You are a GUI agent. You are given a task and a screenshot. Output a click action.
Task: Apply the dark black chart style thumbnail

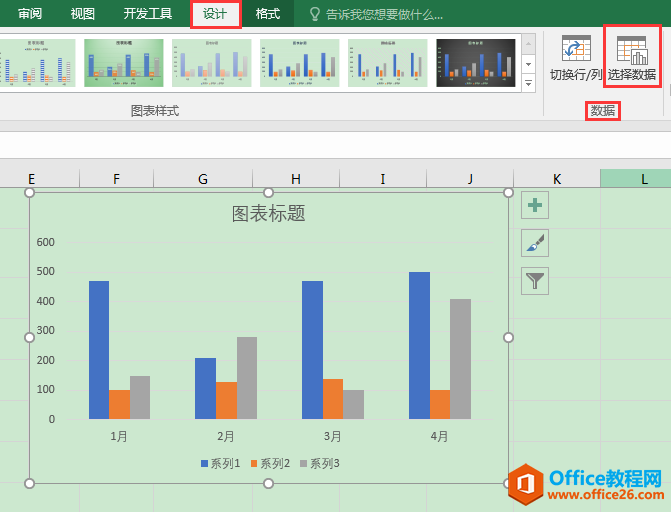click(475, 63)
